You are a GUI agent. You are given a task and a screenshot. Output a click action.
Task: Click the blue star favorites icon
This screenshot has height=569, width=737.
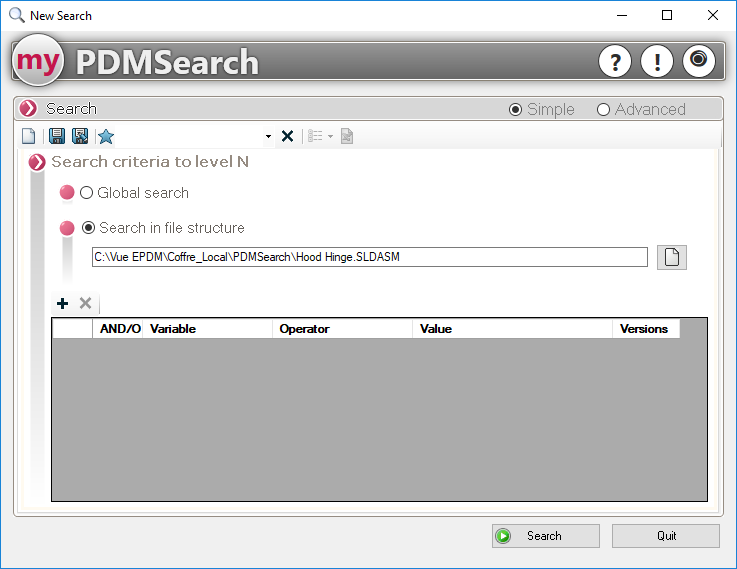click(x=105, y=136)
